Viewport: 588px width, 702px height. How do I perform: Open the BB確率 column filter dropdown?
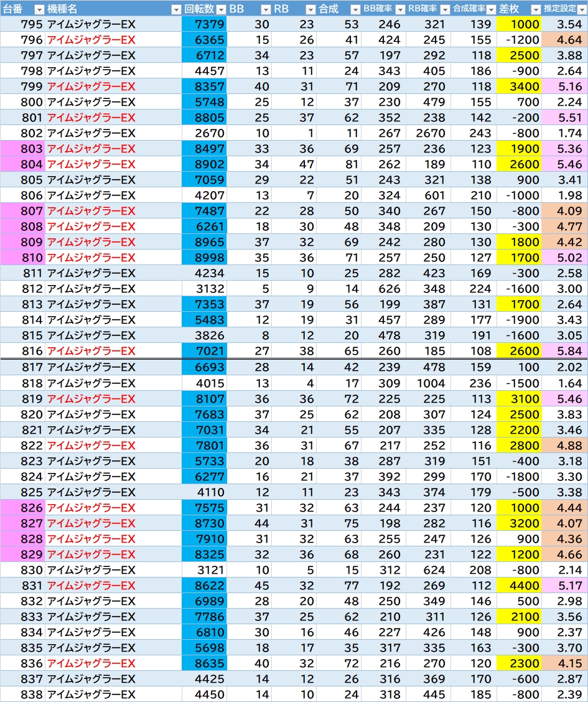400,9
